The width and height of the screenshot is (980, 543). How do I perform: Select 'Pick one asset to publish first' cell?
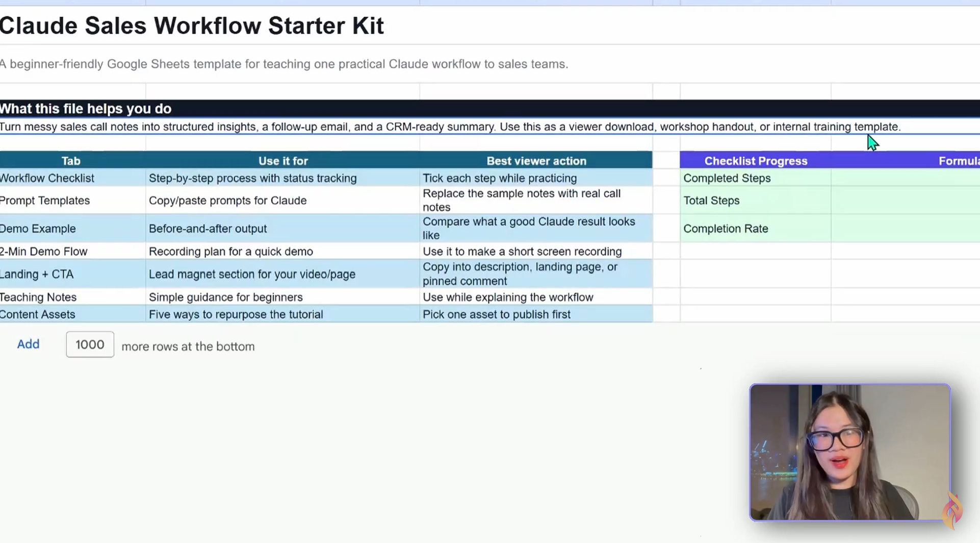coord(536,314)
